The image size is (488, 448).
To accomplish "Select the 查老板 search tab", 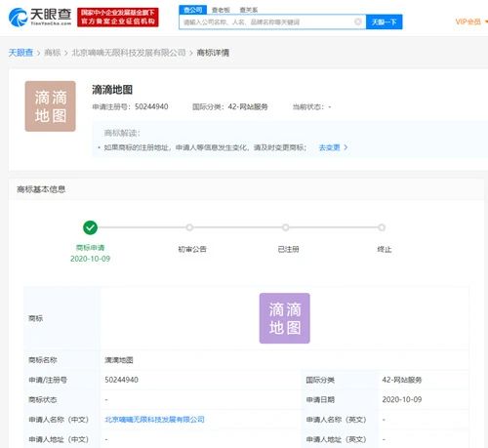I will coord(221,10).
